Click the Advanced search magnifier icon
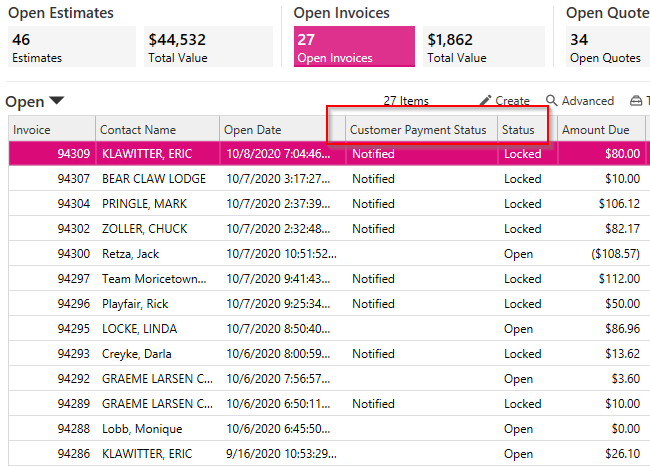650x466 pixels. (x=551, y=100)
